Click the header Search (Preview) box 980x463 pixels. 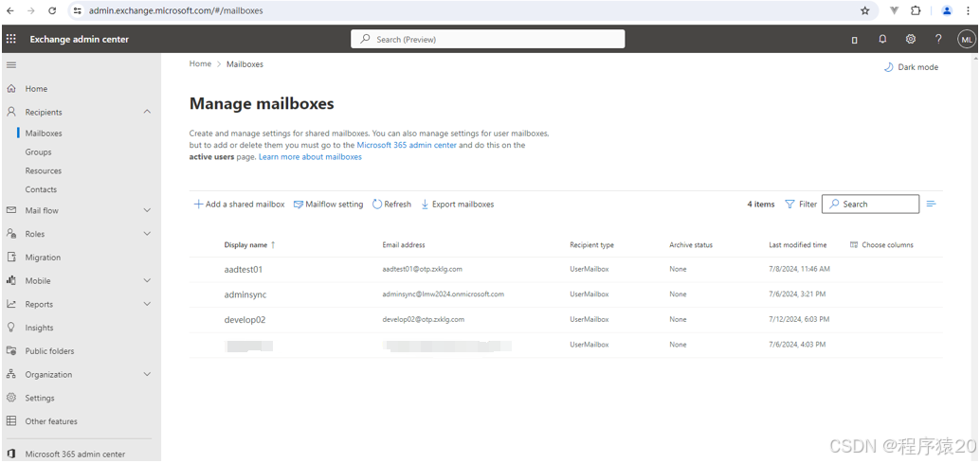click(487, 40)
